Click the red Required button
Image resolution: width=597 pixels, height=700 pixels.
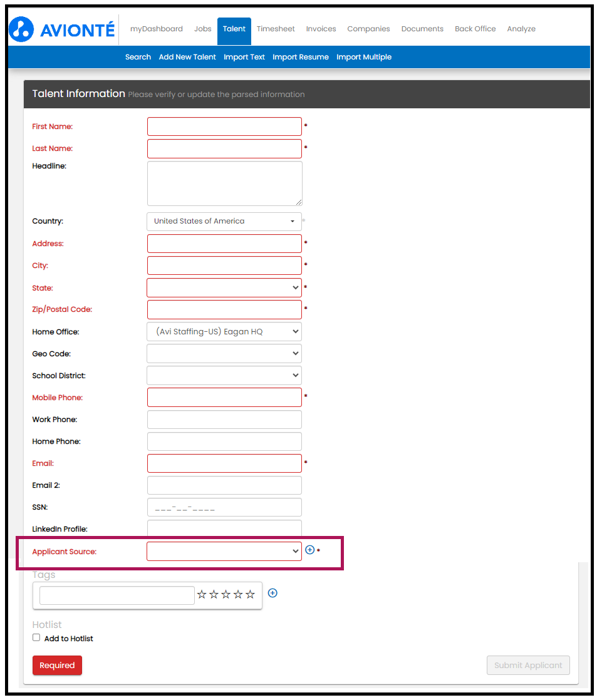pos(57,665)
